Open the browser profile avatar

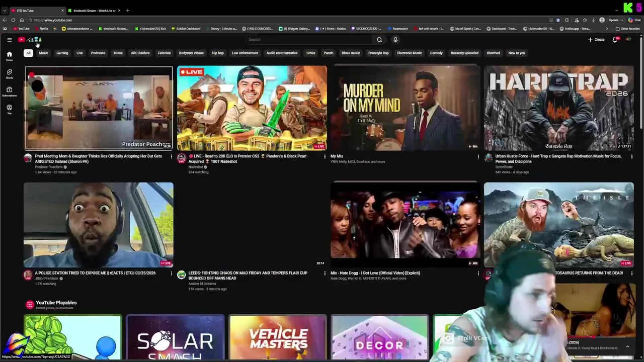click(x=602, y=20)
